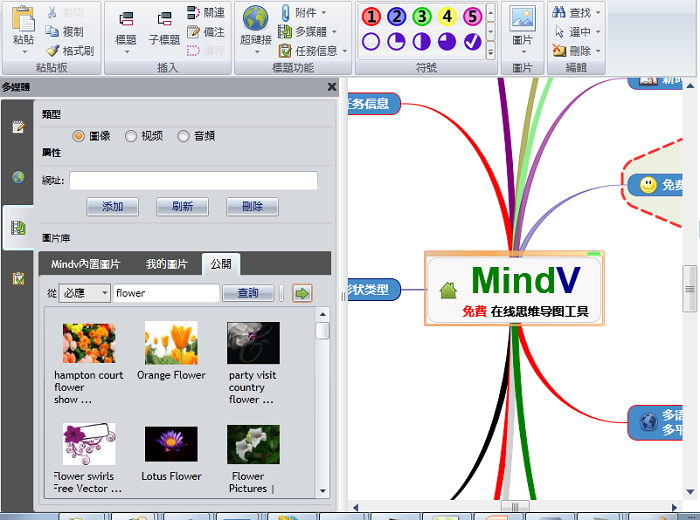This screenshot has width=700, height=520.
Task: Apply half progress pie marker
Action: click(421, 42)
